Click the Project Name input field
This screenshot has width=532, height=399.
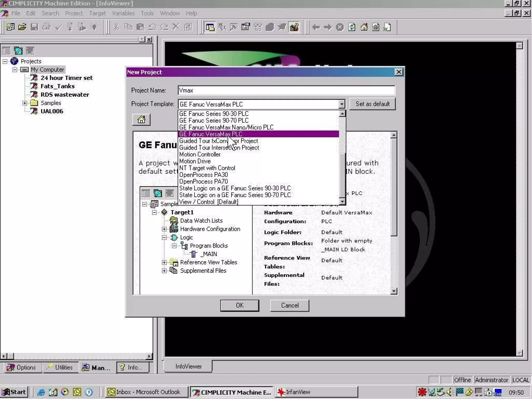(x=287, y=90)
